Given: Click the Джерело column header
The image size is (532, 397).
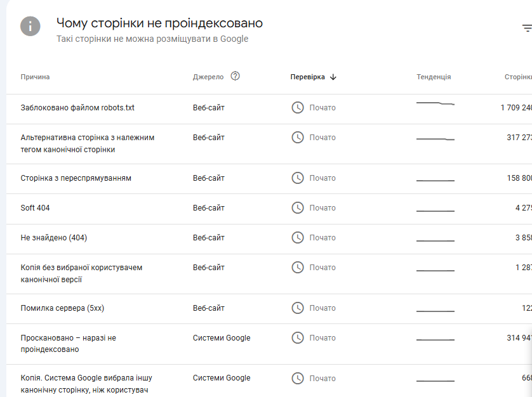Looking at the screenshot, I should tap(208, 77).
